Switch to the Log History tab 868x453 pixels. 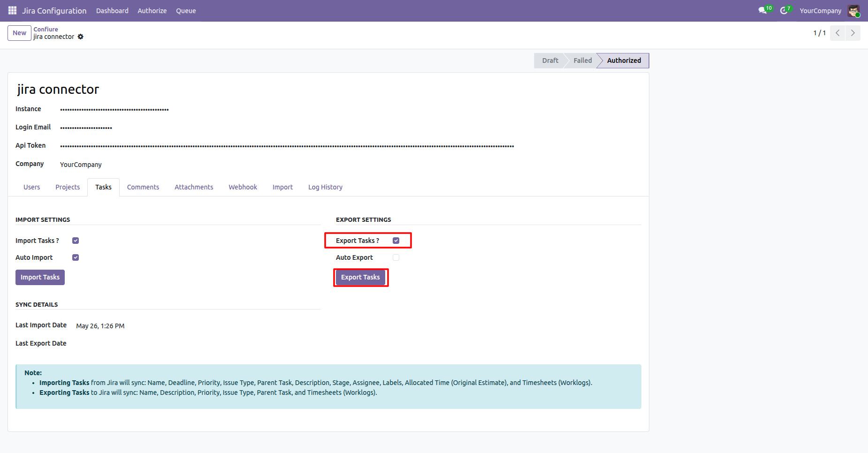pyautogui.click(x=325, y=187)
